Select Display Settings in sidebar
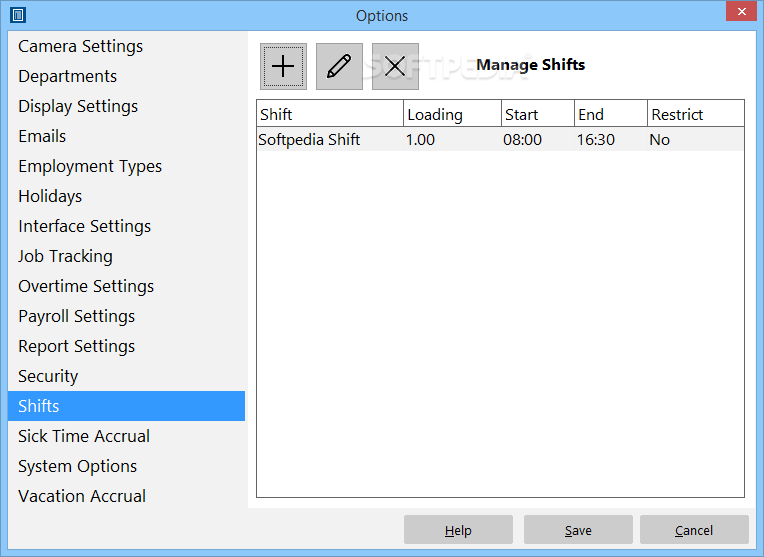Viewport: 764px width, 557px height. tap(126, 106)
